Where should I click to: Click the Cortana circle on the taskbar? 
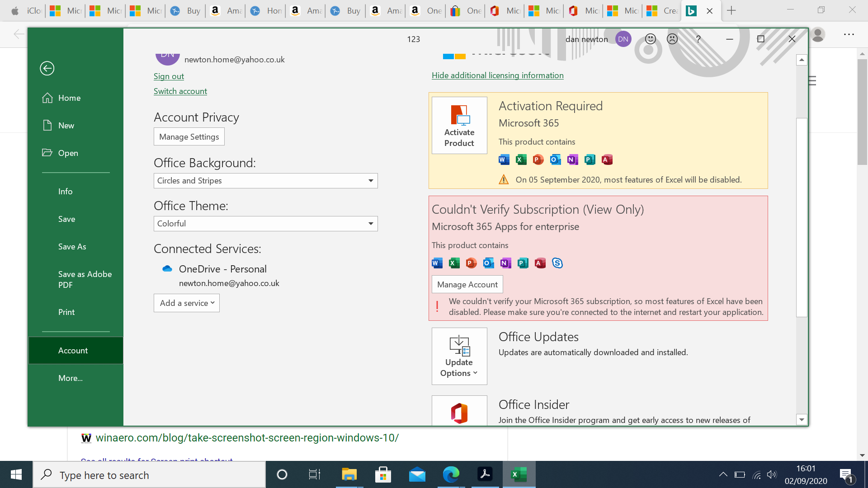[x=282, y=474]
